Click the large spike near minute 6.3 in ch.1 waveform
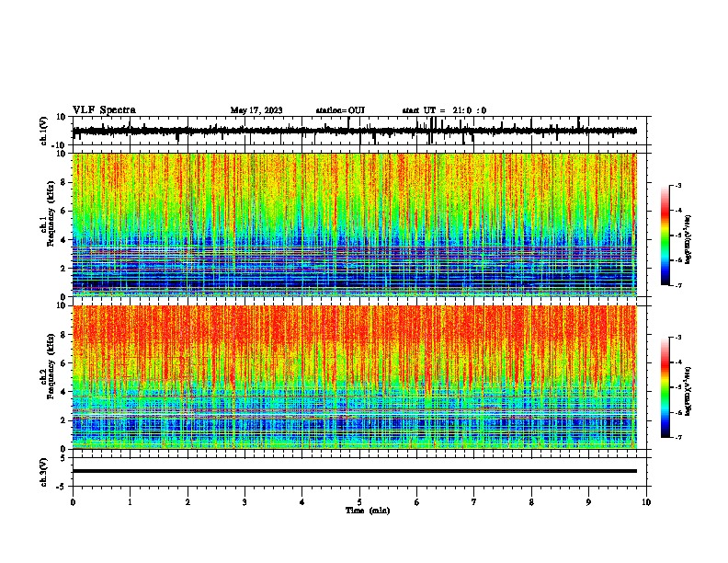728x563 pixels. click(x=432, y=131)
